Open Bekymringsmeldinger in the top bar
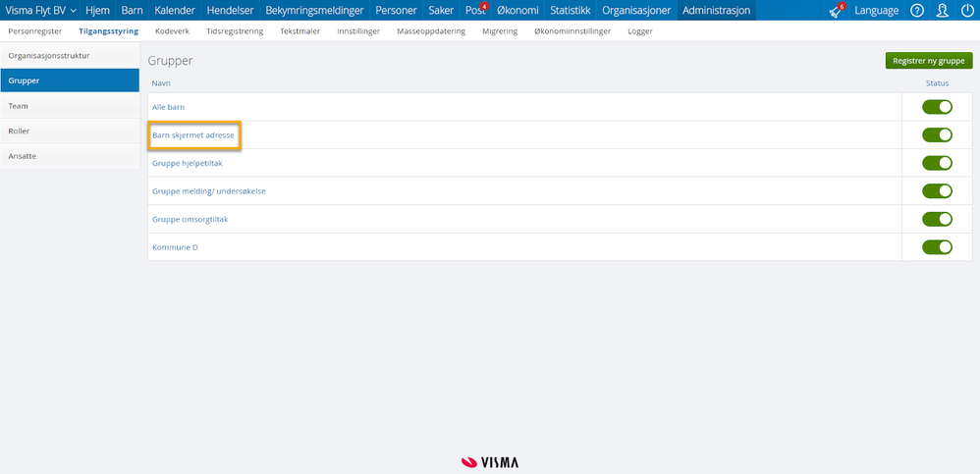The width and height of the screenshot is (980, 474). click(314, 11)
